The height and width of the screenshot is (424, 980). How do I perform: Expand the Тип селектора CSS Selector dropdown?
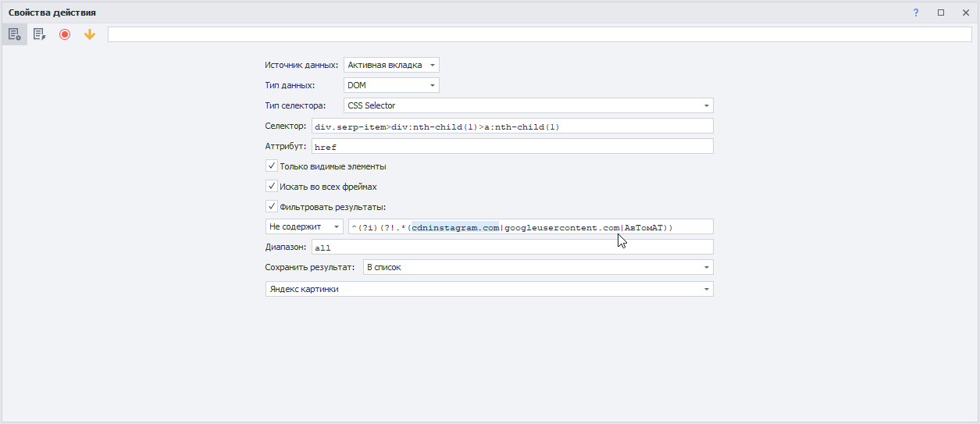pyautogui.click(x=529, y=105)
